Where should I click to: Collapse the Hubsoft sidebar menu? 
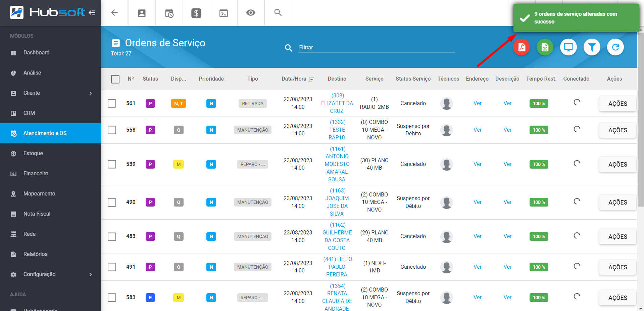point(92,13)
